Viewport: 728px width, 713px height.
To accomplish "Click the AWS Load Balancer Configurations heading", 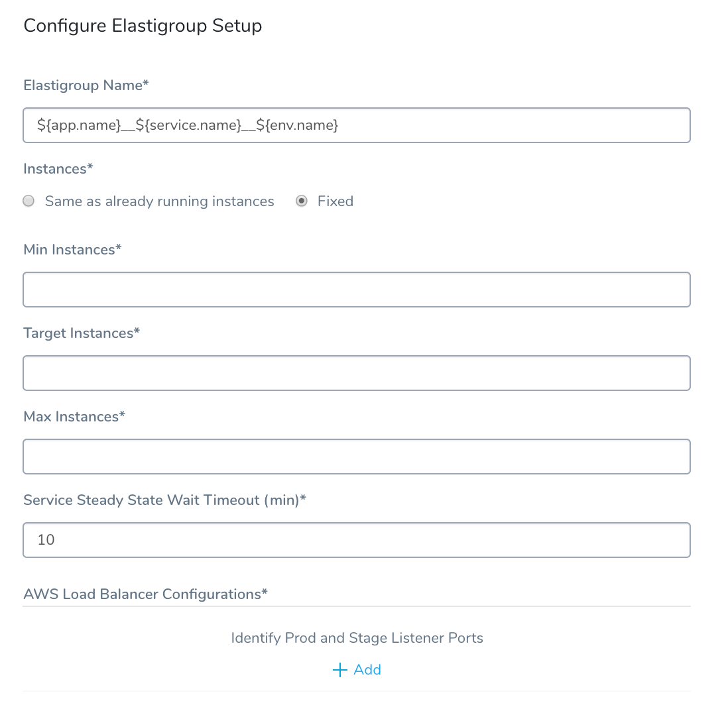I will (146, 594).
